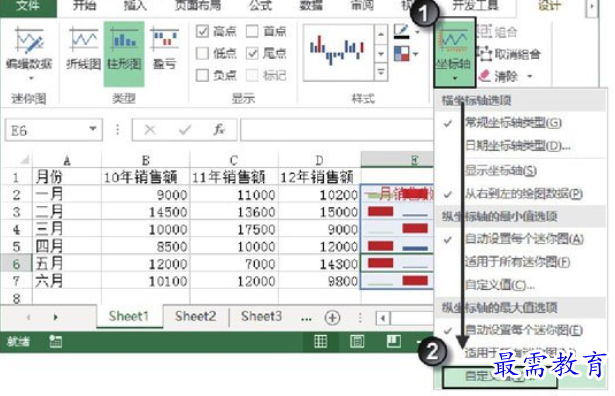615x396 pixels.
Task: Click cell containing 17500
Action: pyautogui.click(x=234, y=229)
